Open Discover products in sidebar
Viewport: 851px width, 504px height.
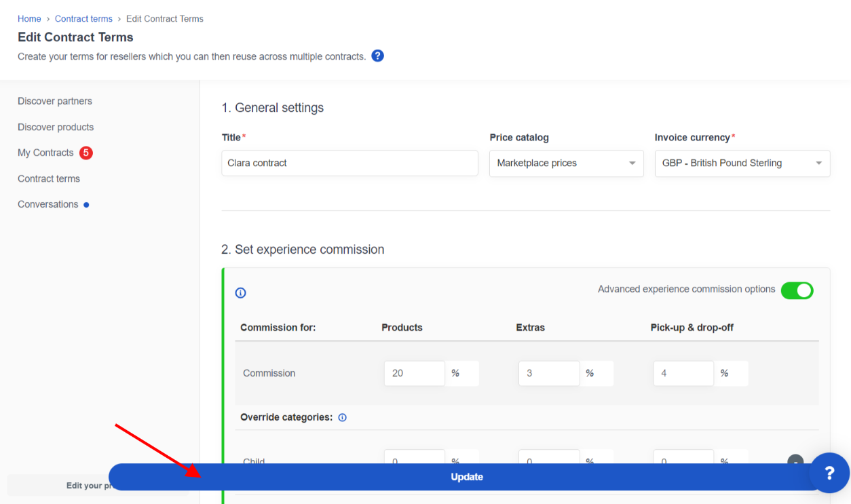coord(56,127)
